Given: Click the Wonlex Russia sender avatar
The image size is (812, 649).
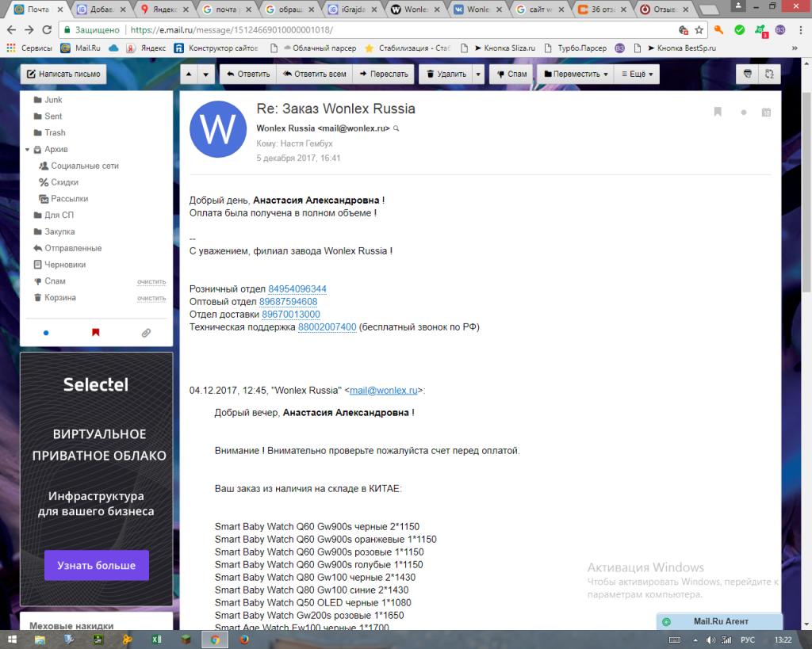Looking at the screenshot, I should tap(218, 129).
